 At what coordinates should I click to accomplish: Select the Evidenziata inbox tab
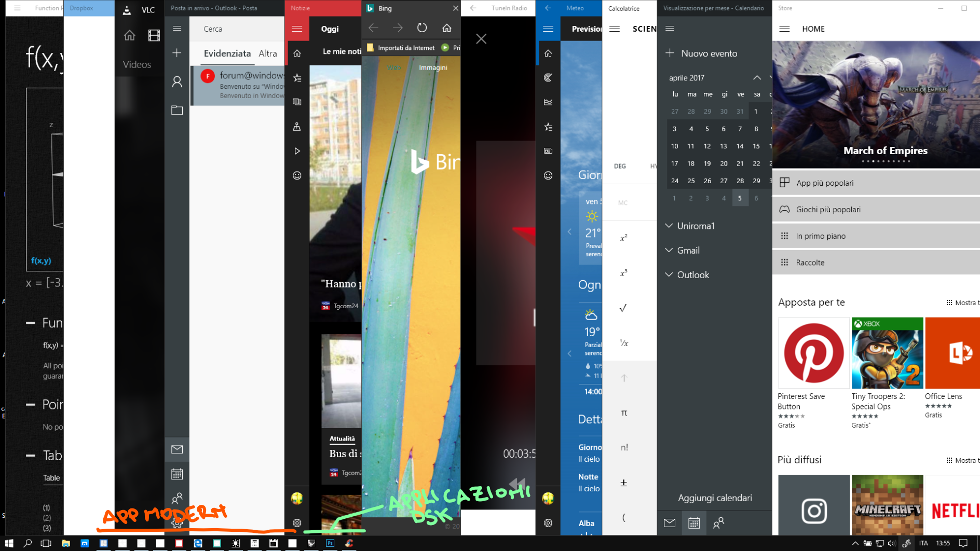(x=227, y=53)
